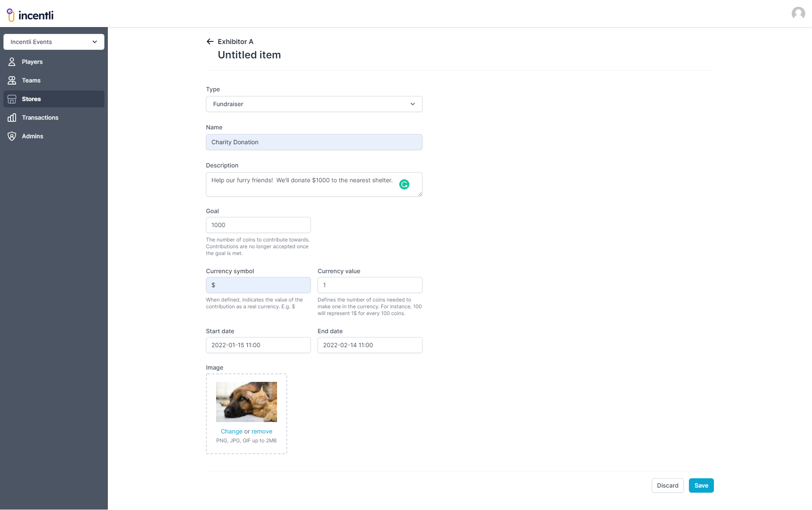Click the Goal input field
This screenshot has height=510, width=812.
coord(258,225)
